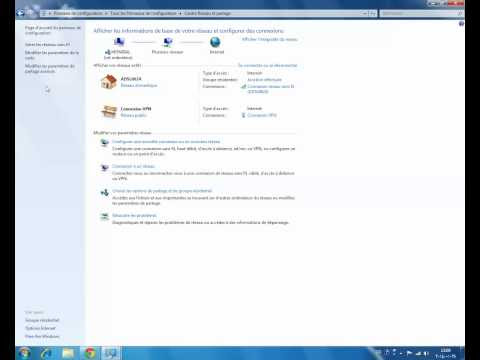Screen dimensions: 480x360
Task: Open the Connexion à un réseau link
Action: (133, 166)
